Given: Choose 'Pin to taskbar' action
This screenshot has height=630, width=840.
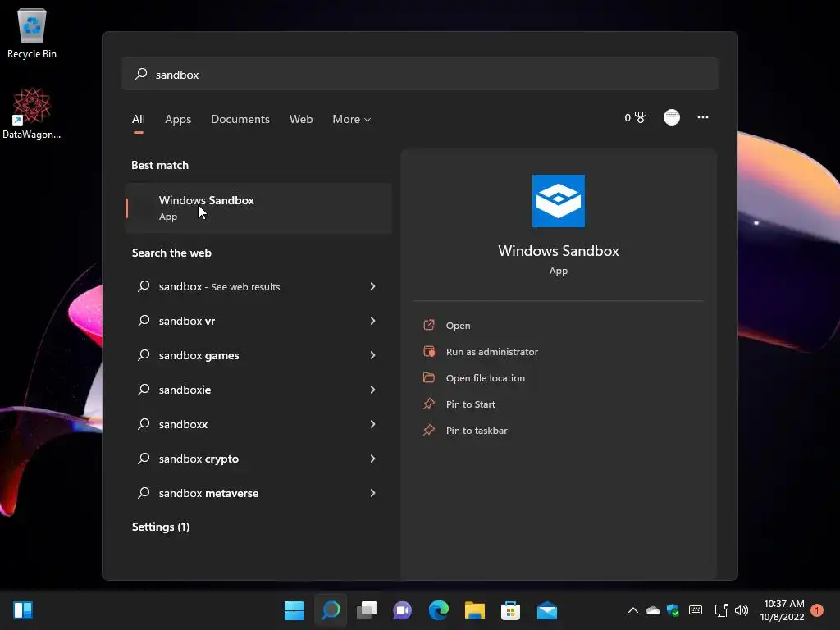Looking at the screenshot, I should tap(477, 431).
